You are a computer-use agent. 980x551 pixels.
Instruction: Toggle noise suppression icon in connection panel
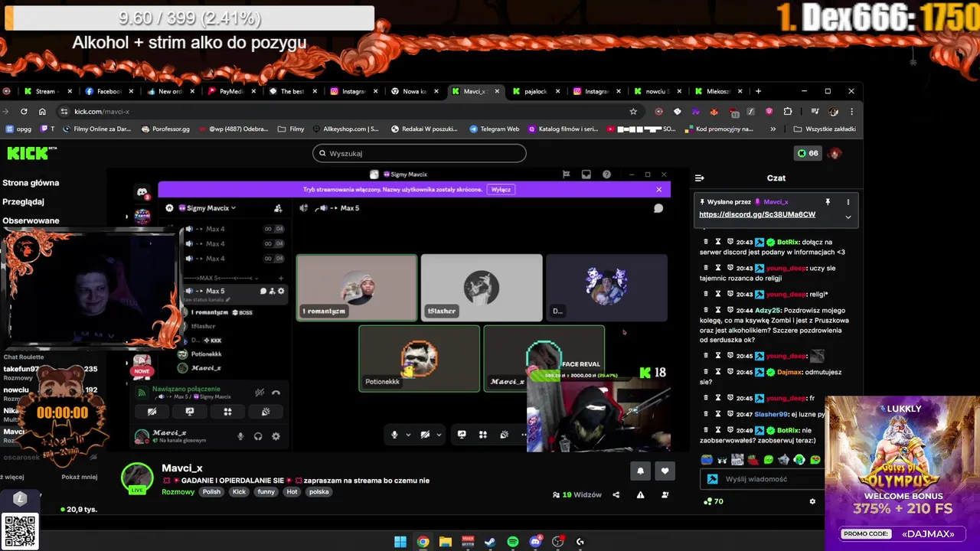[260, 393]
